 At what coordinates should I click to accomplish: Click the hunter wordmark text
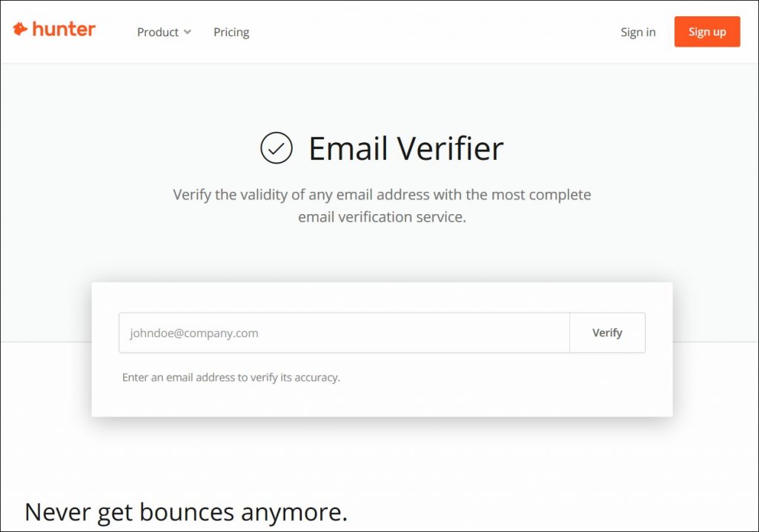pyautogui.click(x=64, y=30)
